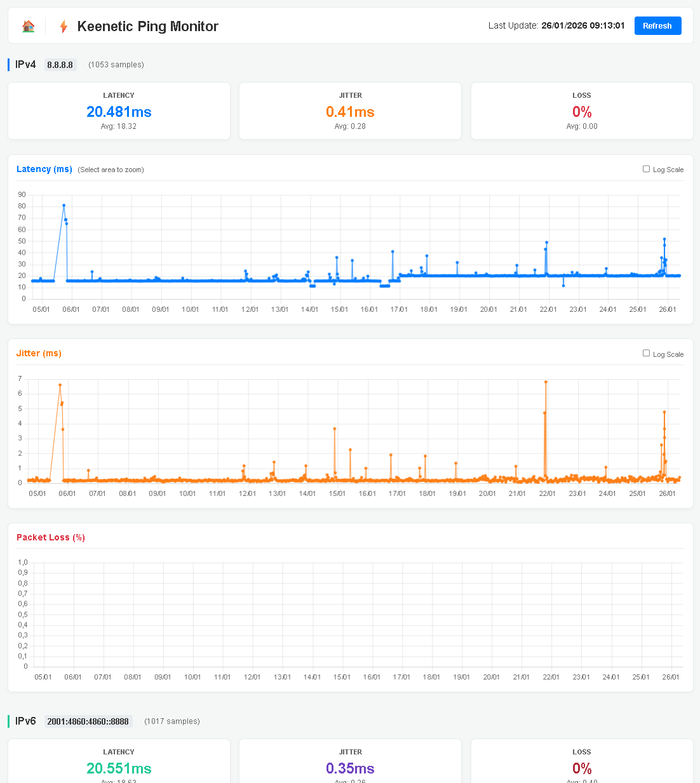
Task: Click the Packet Loss (%) chart heading
Action: point(51,537)
